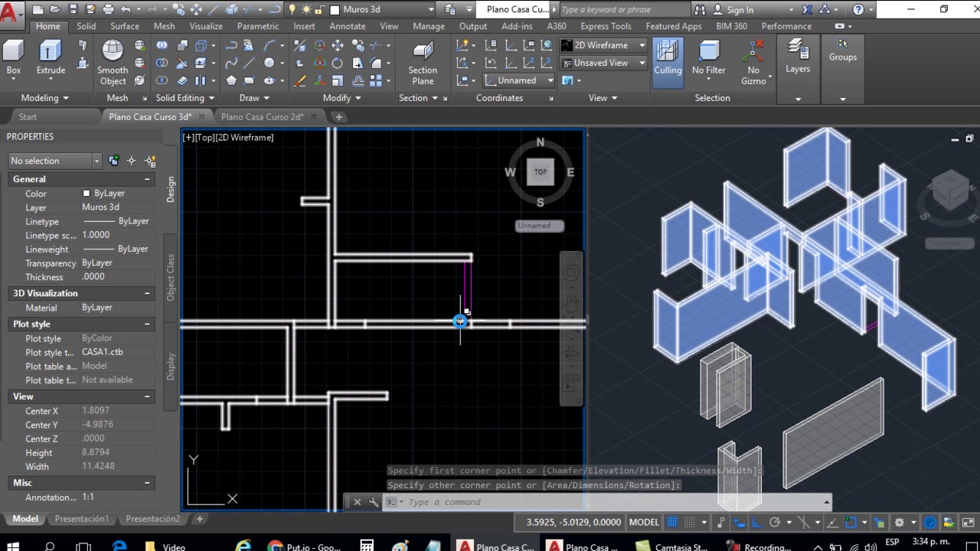Select the Polygon draw tool
This screenshot has height=551, width=980.
coord(231,80)
